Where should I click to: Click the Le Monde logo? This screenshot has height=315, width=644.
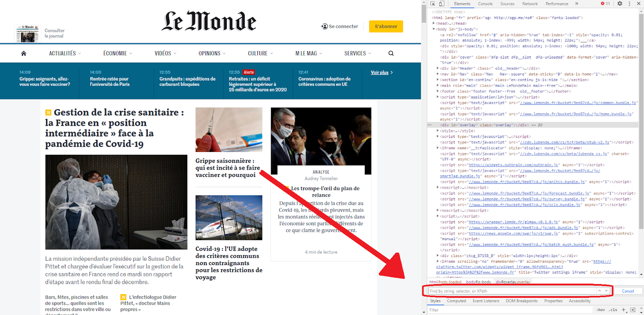(209, 21)
